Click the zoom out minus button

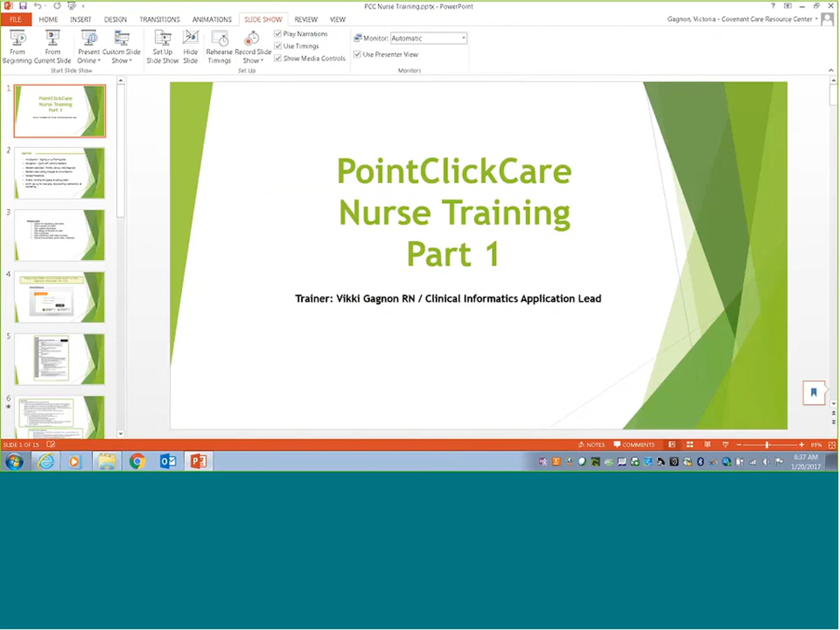739,445
